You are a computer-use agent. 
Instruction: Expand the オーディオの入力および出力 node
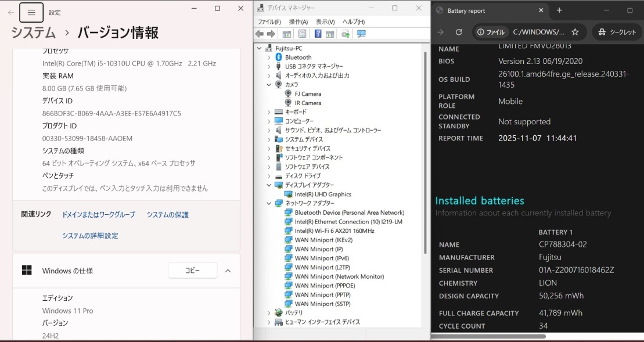pyautogui.click(x=269, y=75)
